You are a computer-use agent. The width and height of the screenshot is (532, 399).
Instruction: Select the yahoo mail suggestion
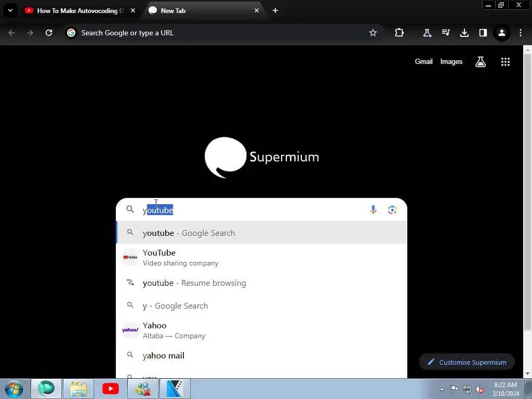tap(261, 355)
